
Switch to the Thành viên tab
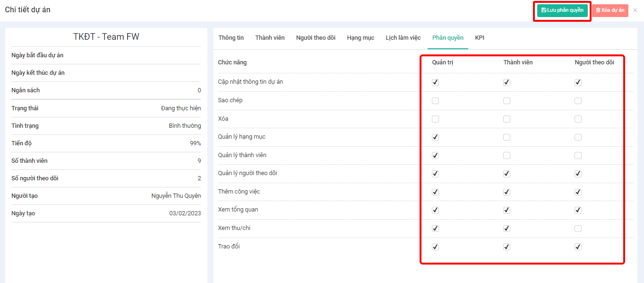[270, 38]
